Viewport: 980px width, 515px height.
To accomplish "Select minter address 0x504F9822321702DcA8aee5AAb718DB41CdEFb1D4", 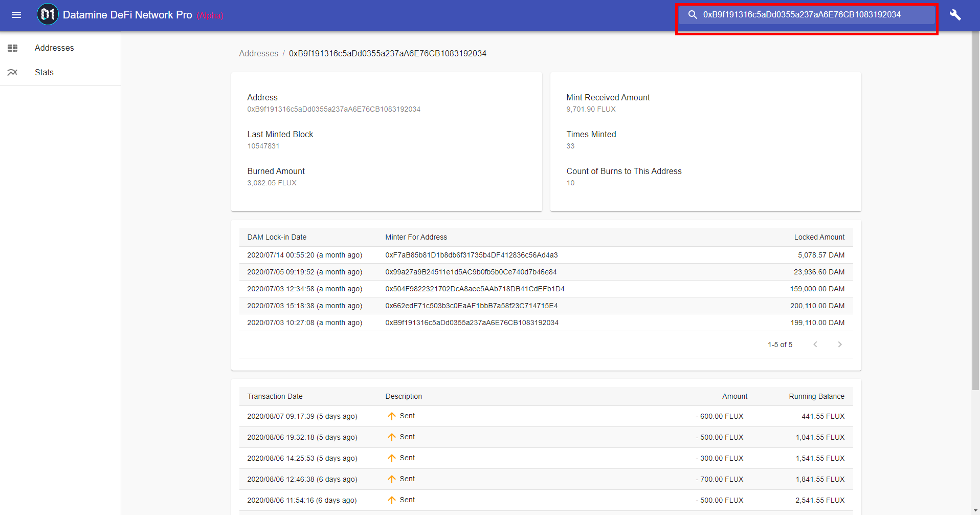I will [475, 289].
